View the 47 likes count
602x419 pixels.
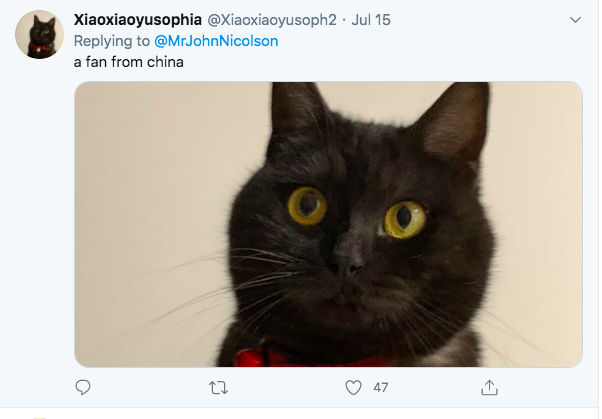tap(380, 388)
